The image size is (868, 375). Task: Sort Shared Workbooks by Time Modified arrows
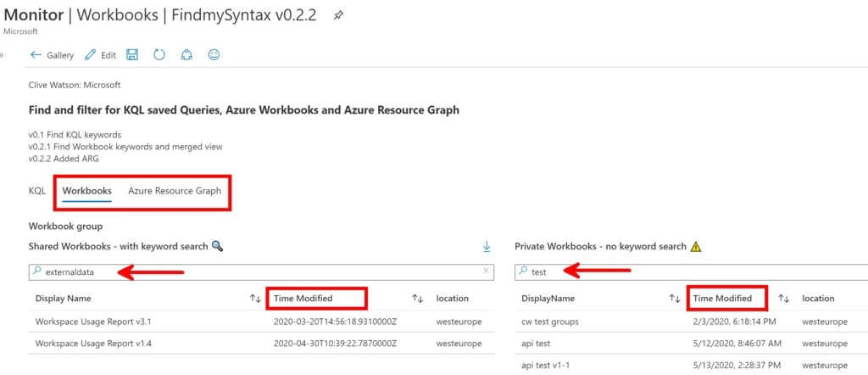[417, 299]
